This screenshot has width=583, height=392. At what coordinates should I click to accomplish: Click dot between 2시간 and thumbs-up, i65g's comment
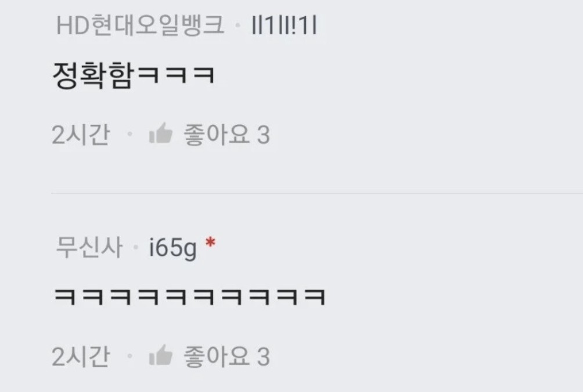(x=129, y=355)
